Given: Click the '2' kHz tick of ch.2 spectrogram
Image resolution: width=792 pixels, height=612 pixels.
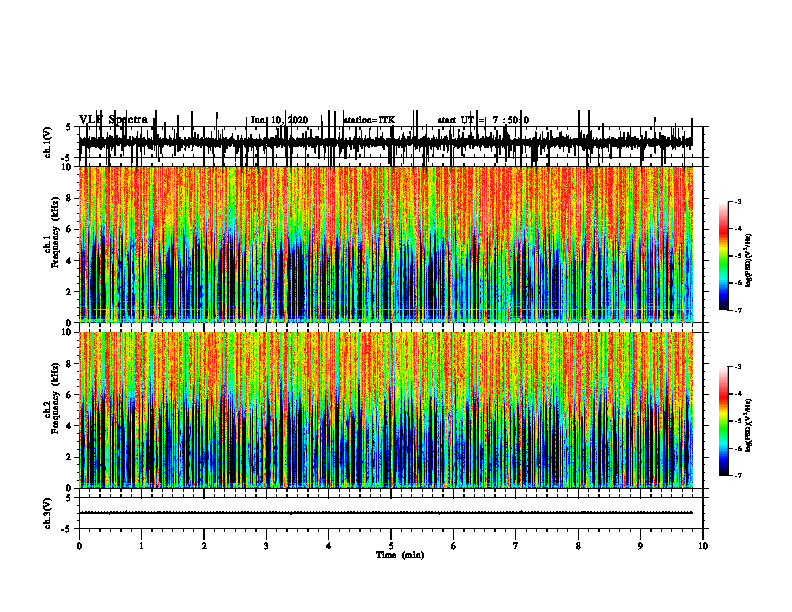Looking at the screenshot, I should [x=70, y=457].
